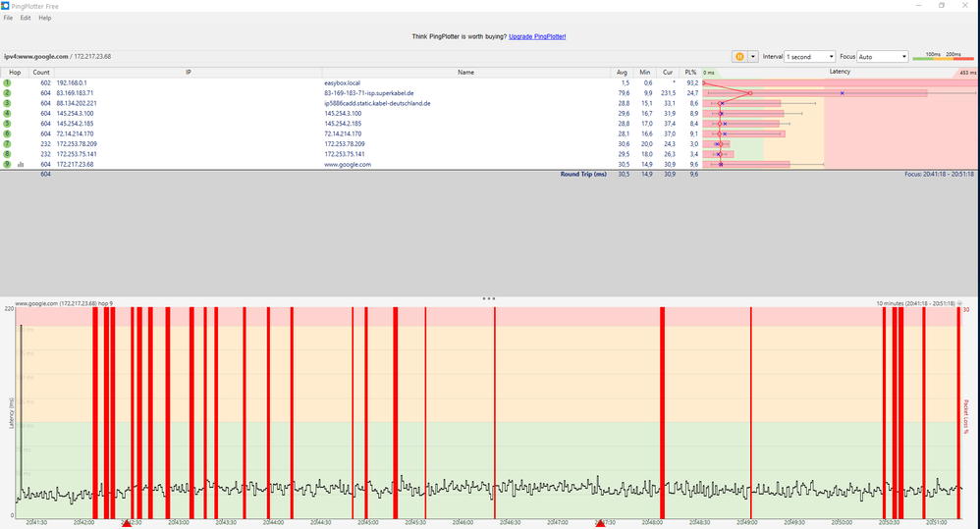Viewport: 980px width, 529px height.
Task: Click the red triangle marker near 20:42:30
Action: 126,524
